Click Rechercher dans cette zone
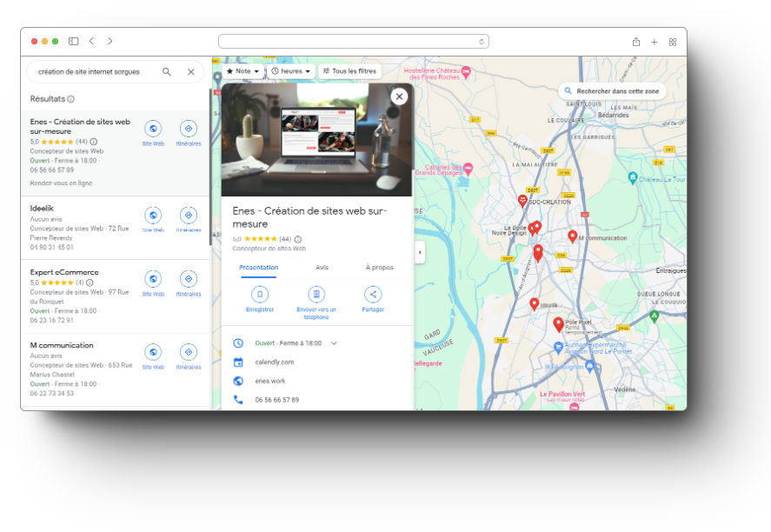 point(612,91)
